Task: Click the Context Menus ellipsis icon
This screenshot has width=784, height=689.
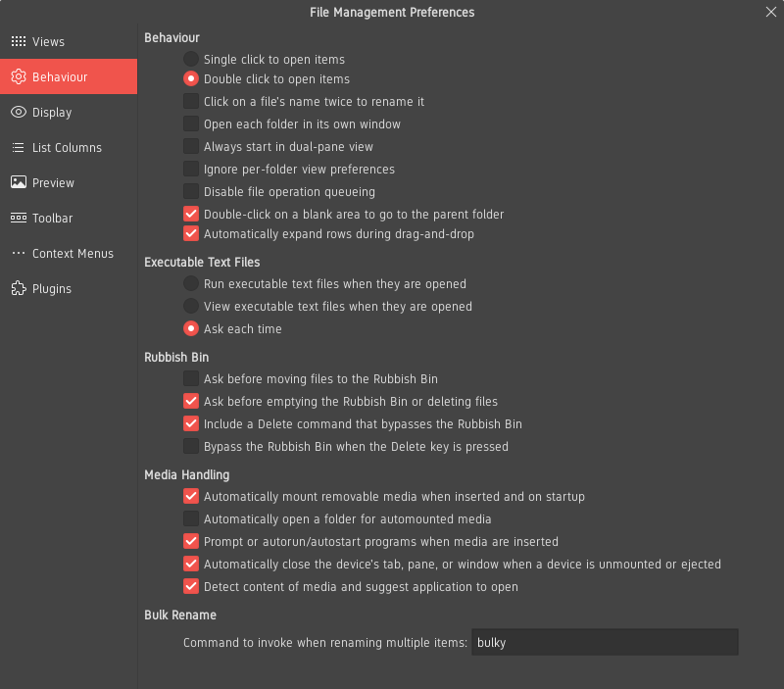Action: pyautogui.click(x=19, y=253)
